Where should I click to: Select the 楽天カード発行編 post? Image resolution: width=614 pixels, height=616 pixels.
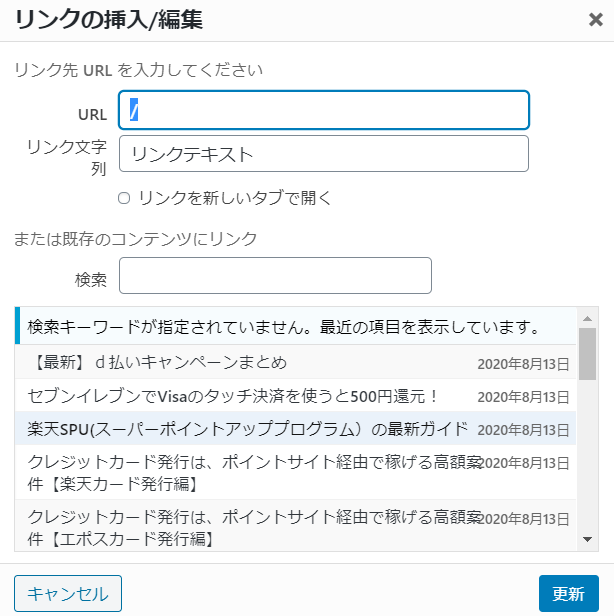(295, 472)
